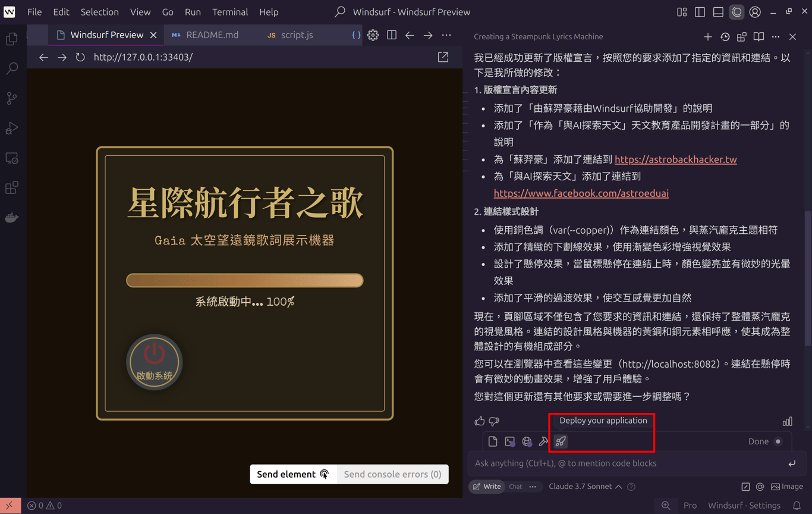Toggle the bottom panel visibility
Viewport: 812px width, 514px height.
click(718, 12)
